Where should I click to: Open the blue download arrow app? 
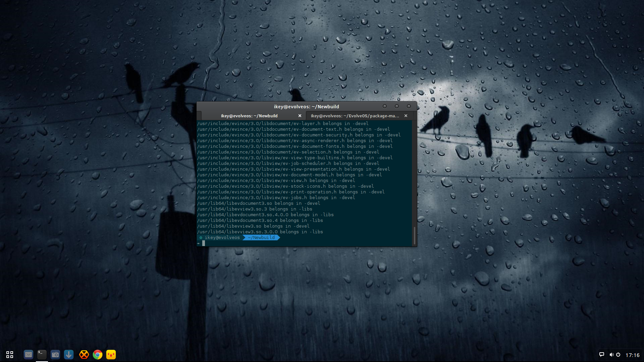point(69,355)
